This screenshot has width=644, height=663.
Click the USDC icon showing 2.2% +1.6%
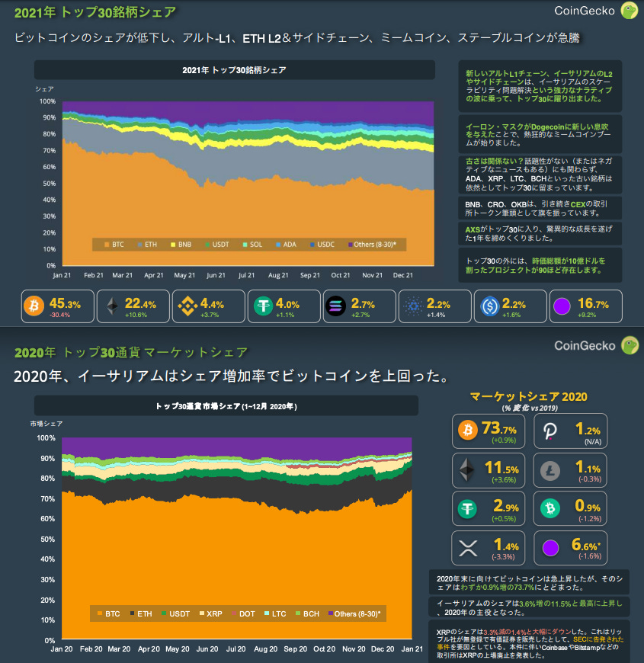point(489,306)
